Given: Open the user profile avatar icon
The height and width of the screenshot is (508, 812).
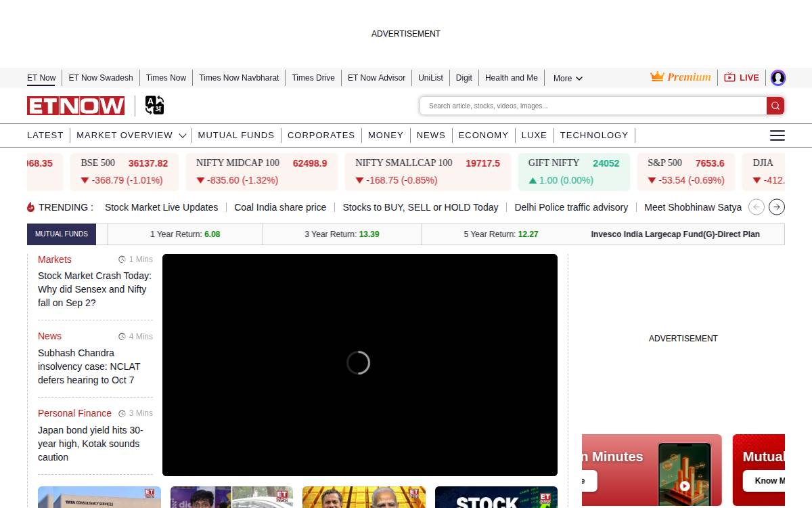Looking at the screenshot, I should (x=778, y=78).
